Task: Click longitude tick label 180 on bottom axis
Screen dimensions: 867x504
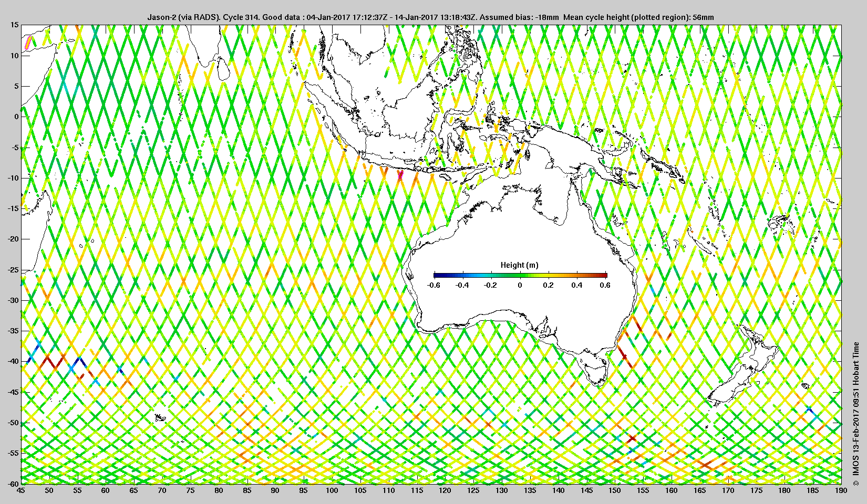Action: (785, 490)
